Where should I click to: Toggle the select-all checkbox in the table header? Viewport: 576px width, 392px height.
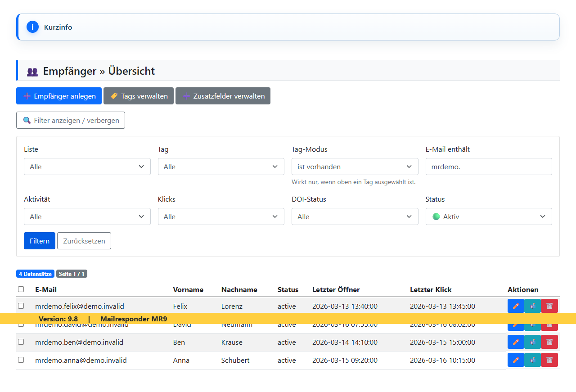[x=21, y=289]
